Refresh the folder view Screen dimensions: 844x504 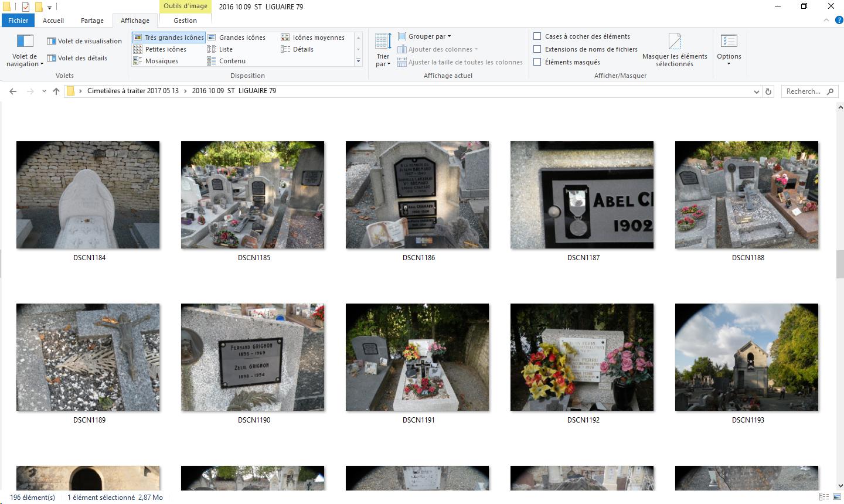tap(768, 91)
